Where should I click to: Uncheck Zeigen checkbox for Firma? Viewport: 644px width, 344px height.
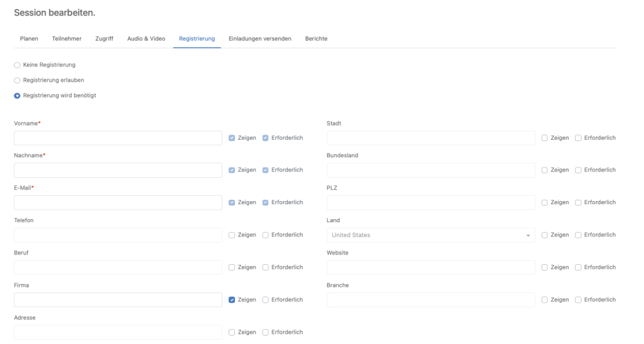[232, 300]
